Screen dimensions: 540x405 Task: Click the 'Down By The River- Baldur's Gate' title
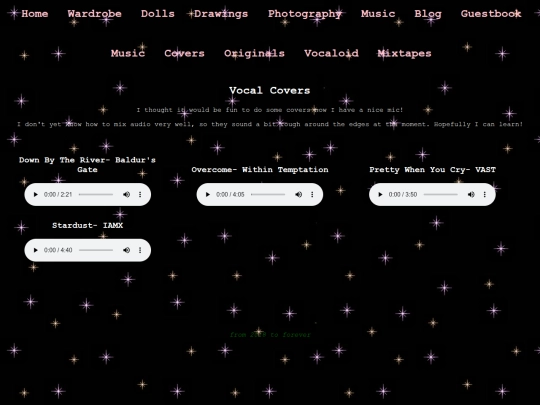(x=87, y=165)
